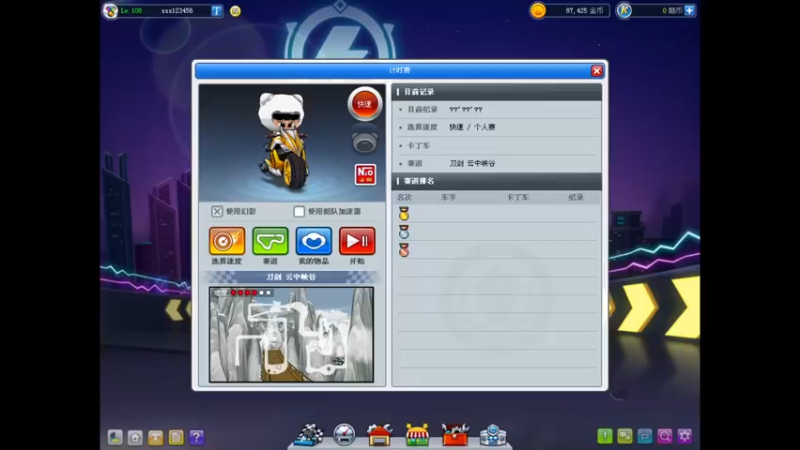This screenshot has width=800, height=450.
Task: Open the speedometer icon in the bottom dock
Action: click(x=344, y=435)
